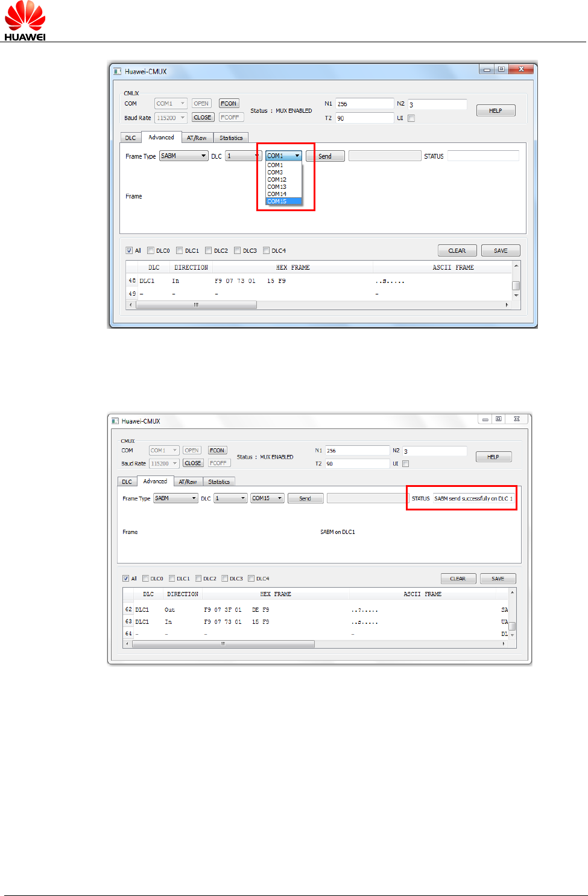Click empty STATUS field in upper window
Image resolution: width=588 pixels, height=896 pixels.
[483, 156]
